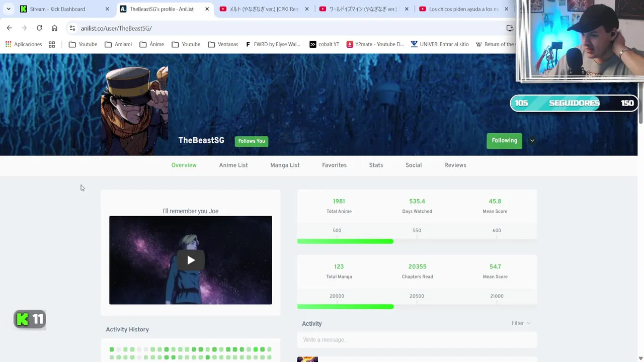
Task: Close TheBeastSG's profile tab
Action: coord(207,9)
